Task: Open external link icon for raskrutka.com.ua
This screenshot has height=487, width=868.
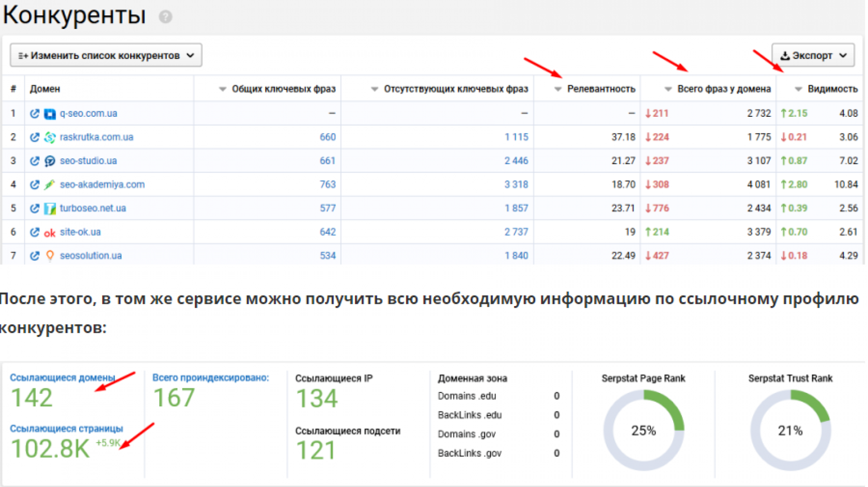Action: tap(35, 138)
